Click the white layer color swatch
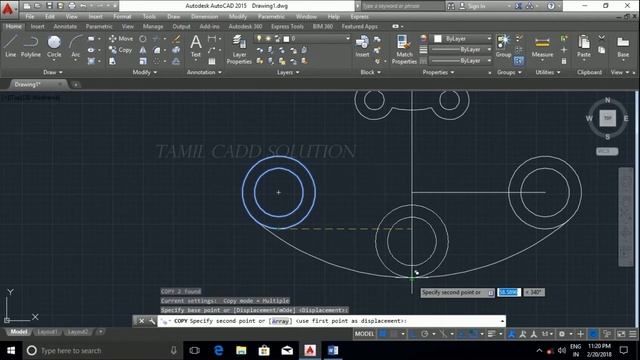Viewport: 640px width, 360px height. click(286, 39)
